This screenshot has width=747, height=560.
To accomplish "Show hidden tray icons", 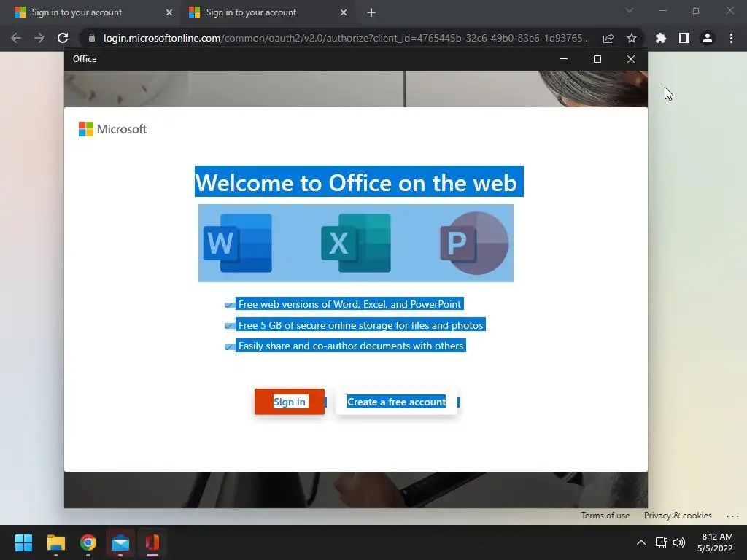I will point(641,542).
